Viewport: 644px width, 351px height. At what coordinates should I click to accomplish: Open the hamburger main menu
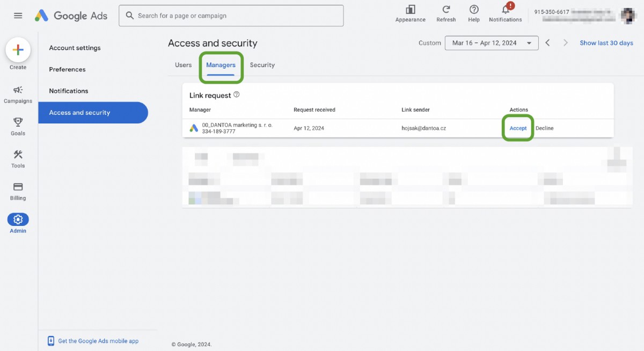click(18, 16)
